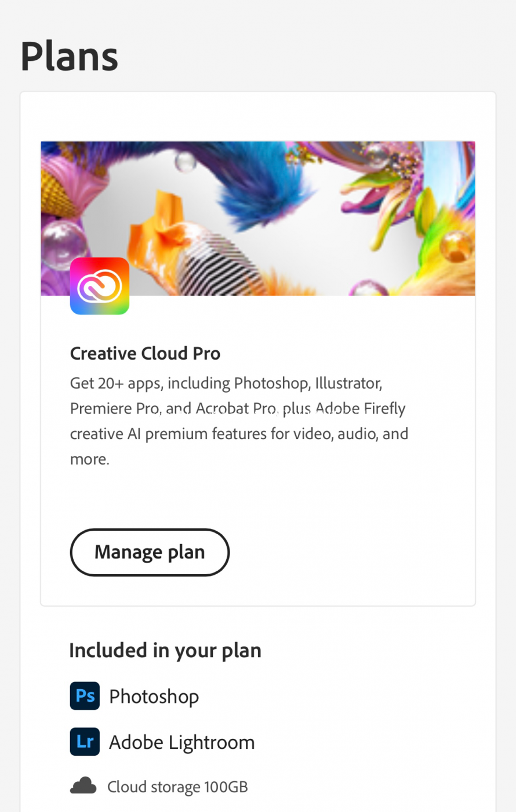Click the Lightroom Lr app icon
This screenshot has height=812, width=516.
(x=85, y=742)
